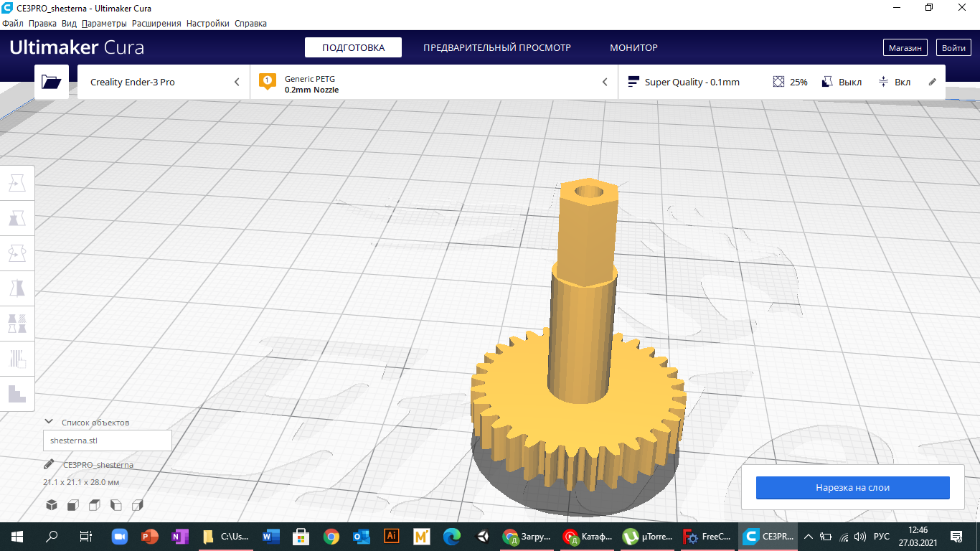The height and width of the screenshot is (551, 980).
Task: Click the Магазин button
Action: point(905,47)
